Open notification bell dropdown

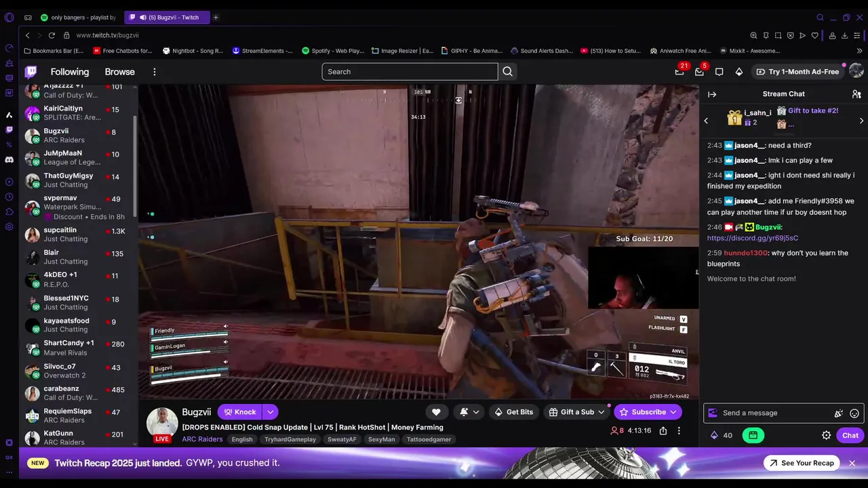pos(469,412)
